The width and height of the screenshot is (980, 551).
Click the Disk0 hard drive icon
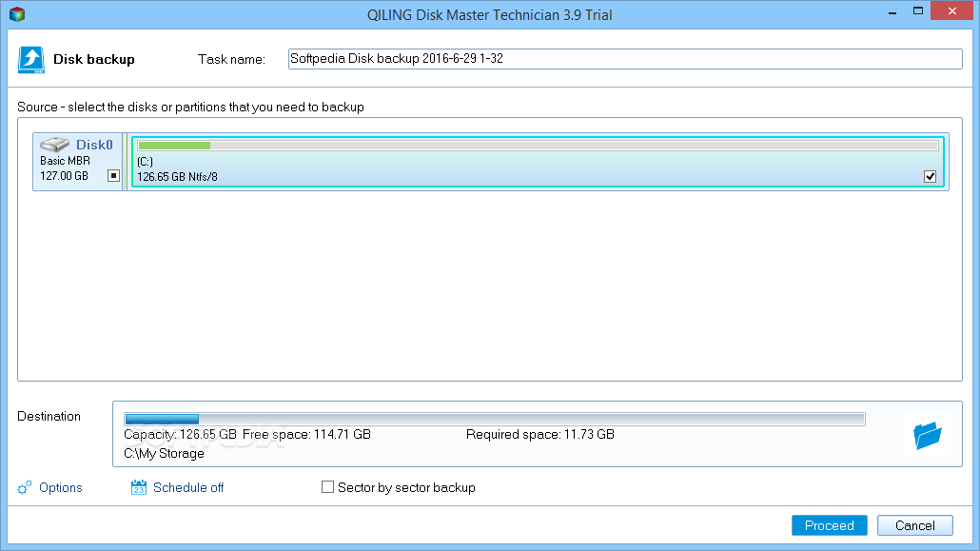coord(54,145)
